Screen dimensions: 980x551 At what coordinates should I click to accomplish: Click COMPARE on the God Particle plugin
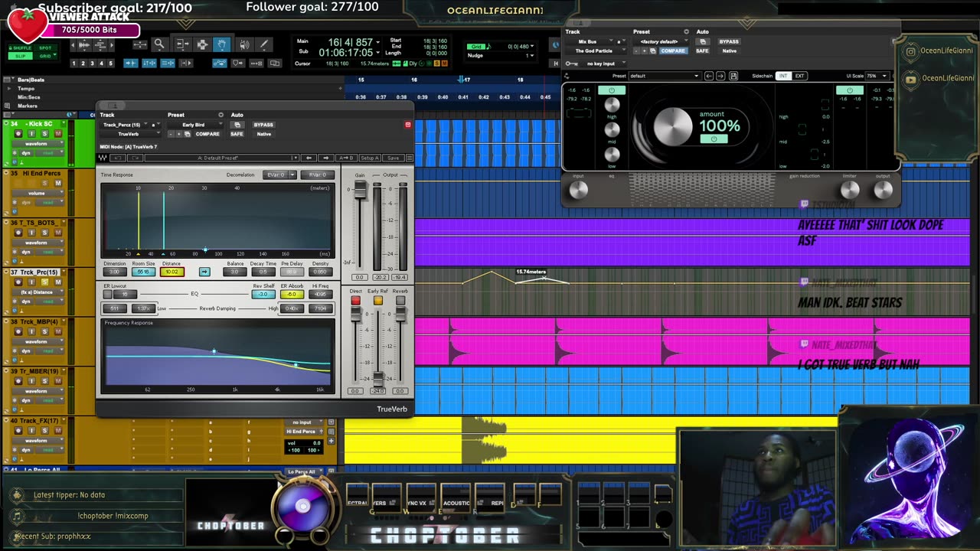pos(673,51)
